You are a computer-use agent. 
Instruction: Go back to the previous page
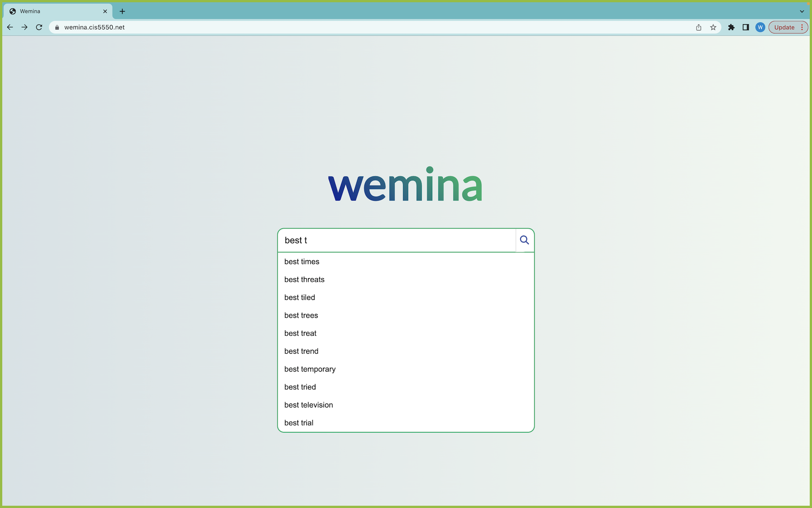pos(10,27)
